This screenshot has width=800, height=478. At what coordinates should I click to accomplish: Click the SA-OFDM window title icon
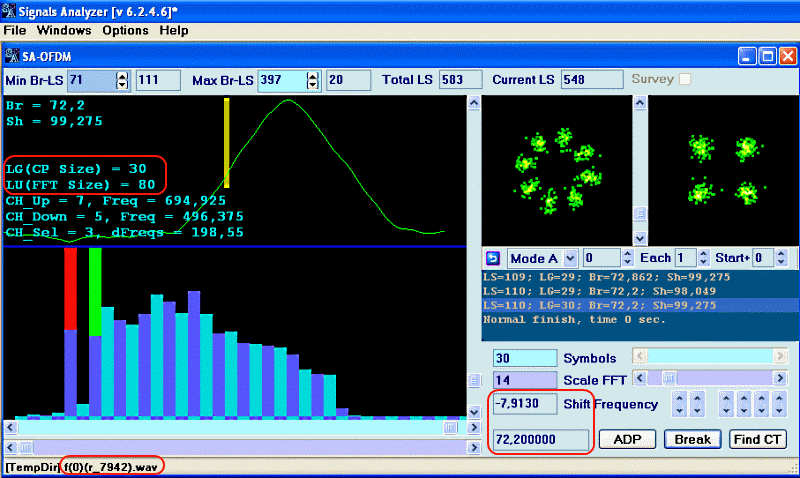click(12, 55)
